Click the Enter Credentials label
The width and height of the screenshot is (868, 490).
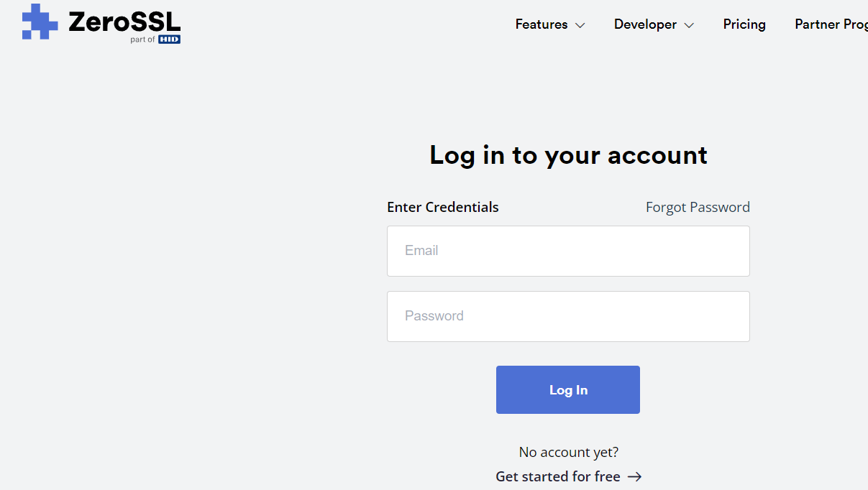(443, 207)
